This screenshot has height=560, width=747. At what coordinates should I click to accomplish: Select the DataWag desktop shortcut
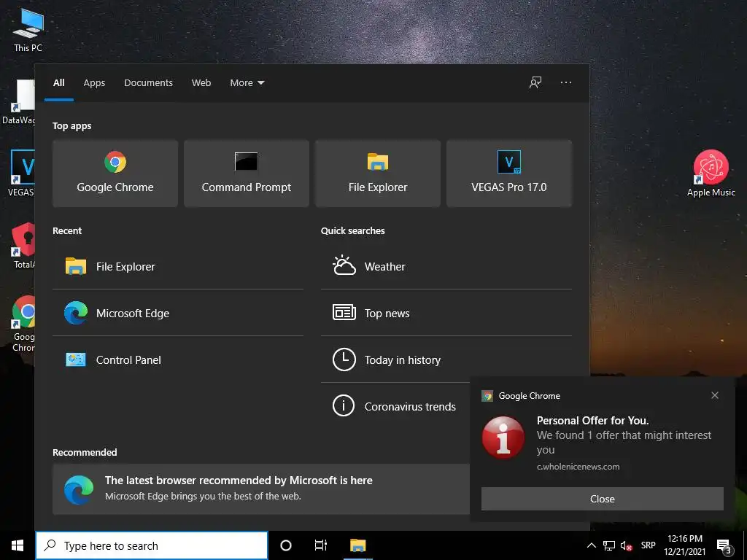tap(19, 101)
